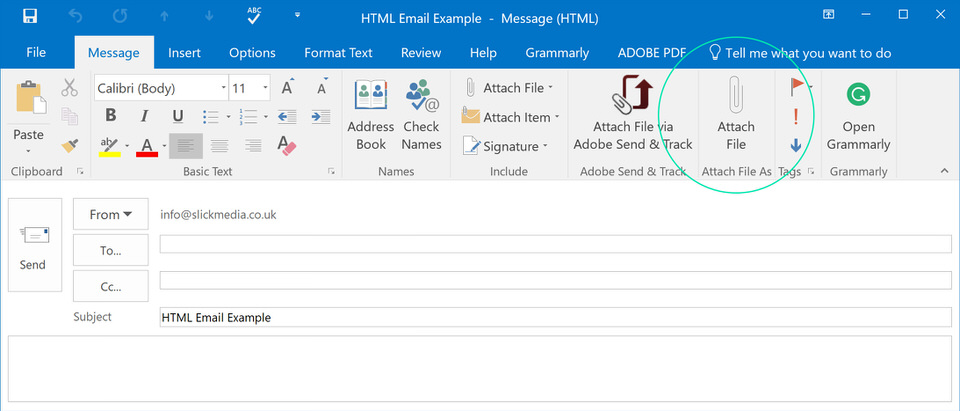Open the From account dropdown
Screen dimensions: 960x411
pyautogui.click(x=110, y=214)
